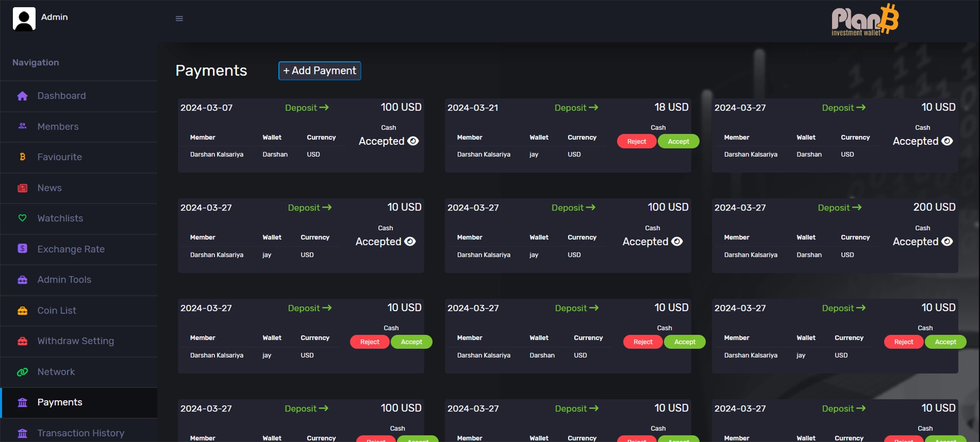Click the Transaction History bank icon
Screen dimensions: 980x442
(22, 433)
